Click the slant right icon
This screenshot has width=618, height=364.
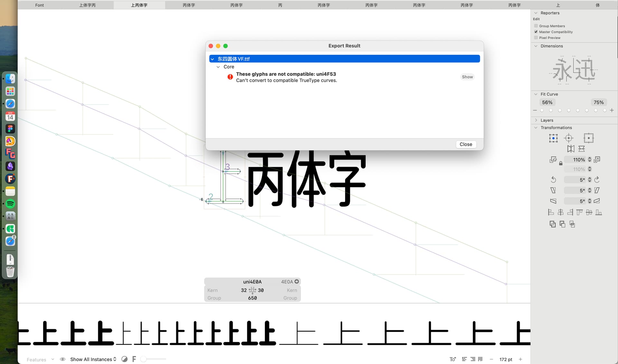pyautogui.click(x=597, y=190)
